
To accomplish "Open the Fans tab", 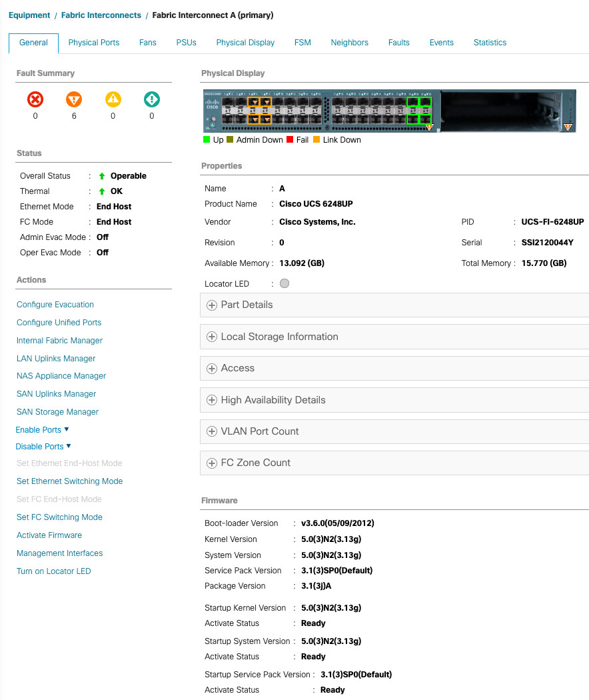I will coord(148,43).
